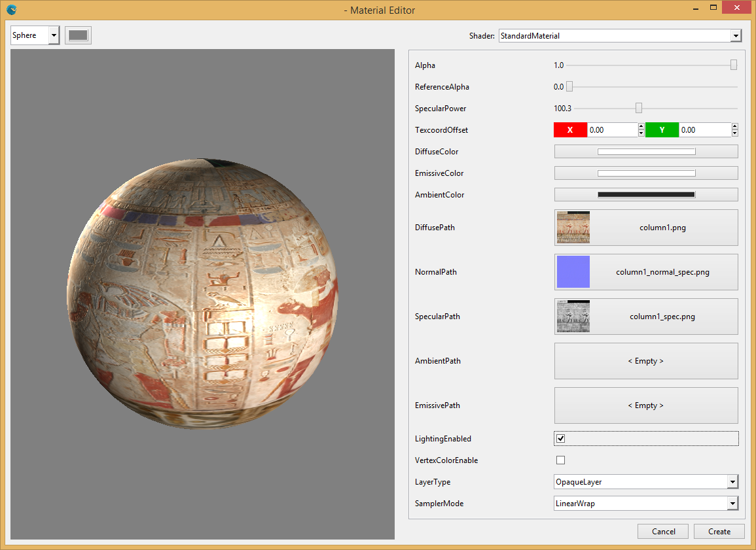This screenshot has width=756, height=550.
Task: Click the TexcoordOffset X spinner arrows
Action: click(x=641, y=130)
